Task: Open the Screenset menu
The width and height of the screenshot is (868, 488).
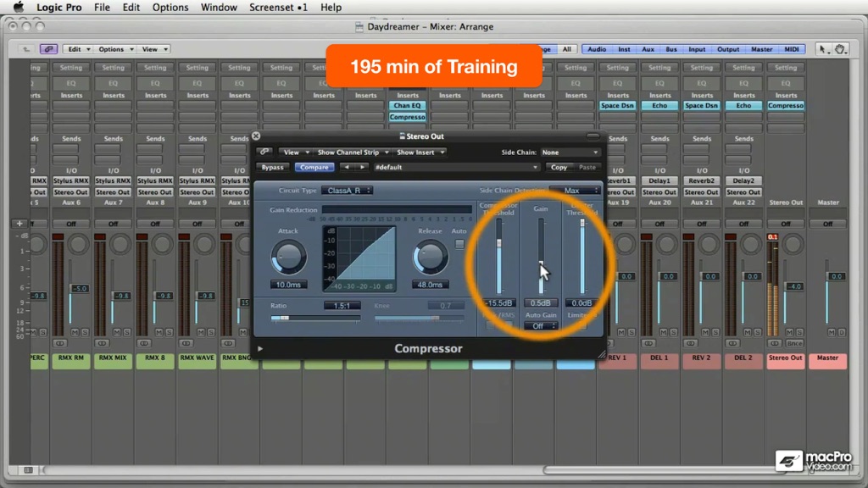Action: click(x=278, y=7)
